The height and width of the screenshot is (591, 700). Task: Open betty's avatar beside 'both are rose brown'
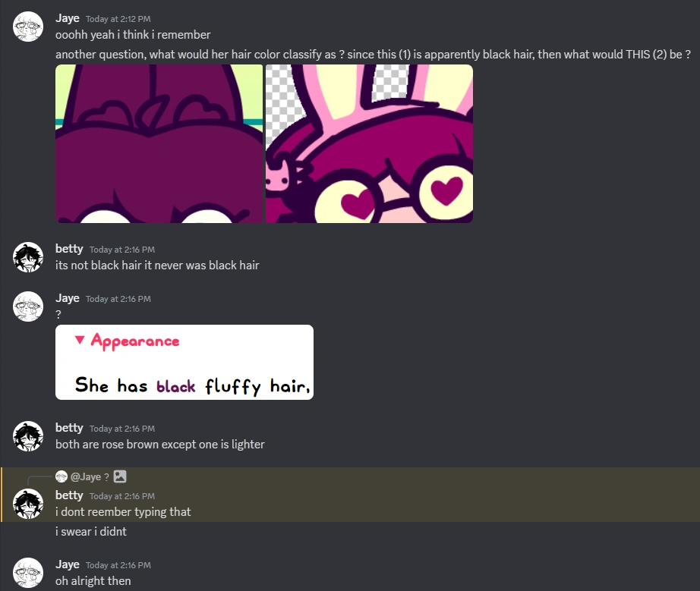pyautogui.click(x=28, y=436)
